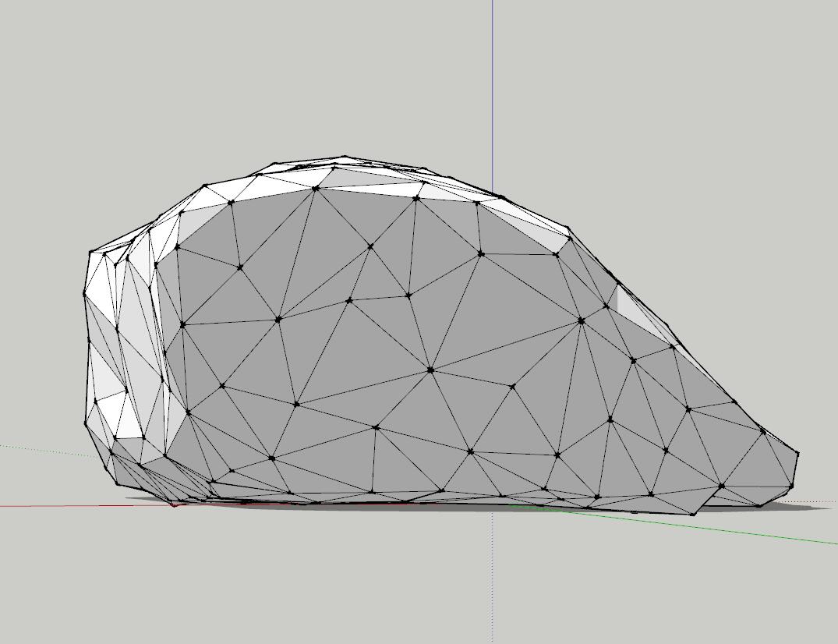The width and height of the screenshot is (838, 644).
Task: Select the solid green axis line at bottom right
Action: click(741, 530)
